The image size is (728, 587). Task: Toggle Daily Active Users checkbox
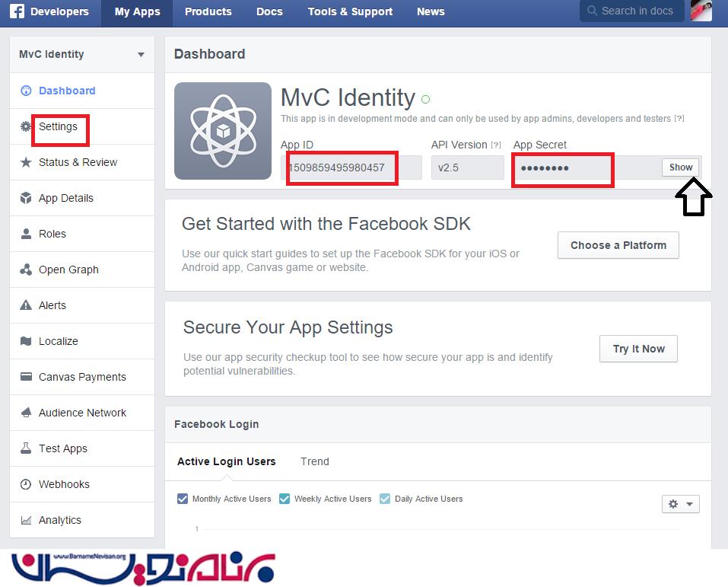click(x=385, y=499)
